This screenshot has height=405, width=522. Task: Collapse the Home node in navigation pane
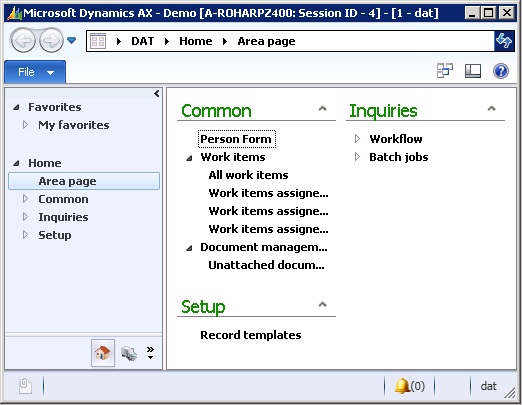click(16, 163)
